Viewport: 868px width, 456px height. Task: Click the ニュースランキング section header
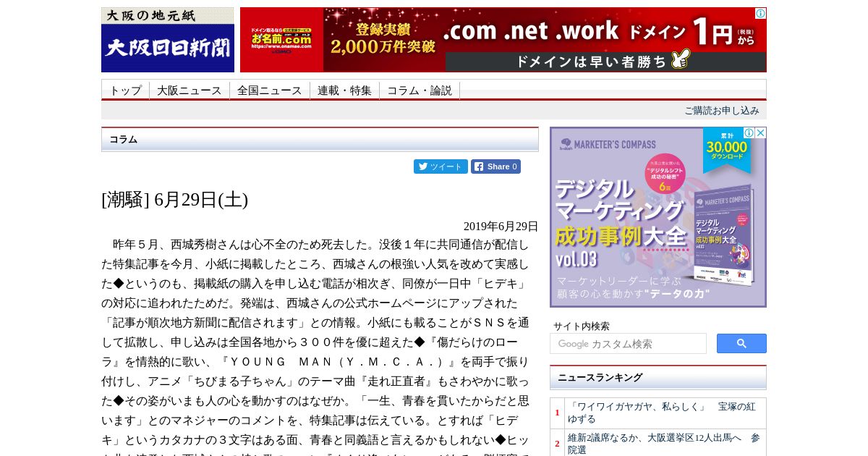tap(658, 378)
